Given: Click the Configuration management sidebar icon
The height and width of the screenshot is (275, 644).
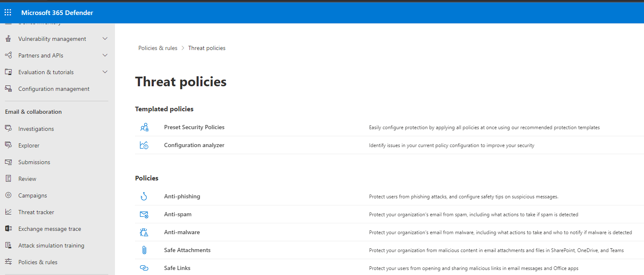Looking at the screenshot, I should (8, 89).
